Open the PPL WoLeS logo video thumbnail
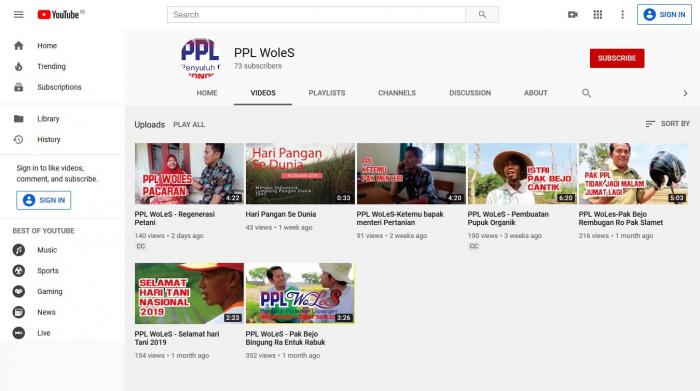Screen dimensions: 700x391 pyautogui.click(x=300, y=293)
